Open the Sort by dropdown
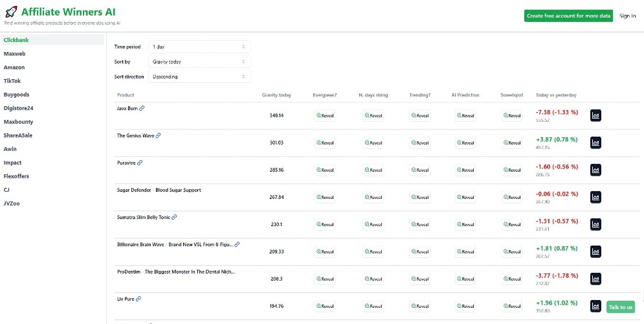644x324 pixels. click(199, 62)
